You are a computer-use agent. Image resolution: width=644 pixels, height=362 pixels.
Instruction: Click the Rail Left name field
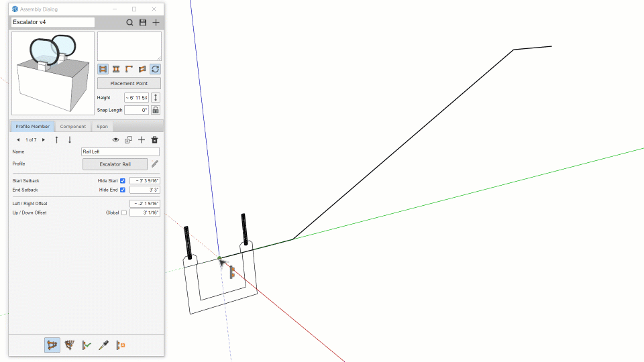(120, 152)
